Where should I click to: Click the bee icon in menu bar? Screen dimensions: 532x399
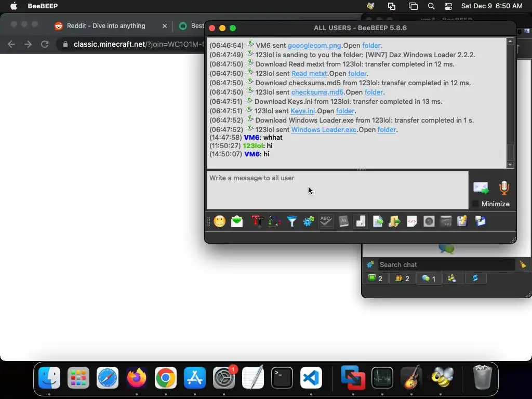(370, 6)
